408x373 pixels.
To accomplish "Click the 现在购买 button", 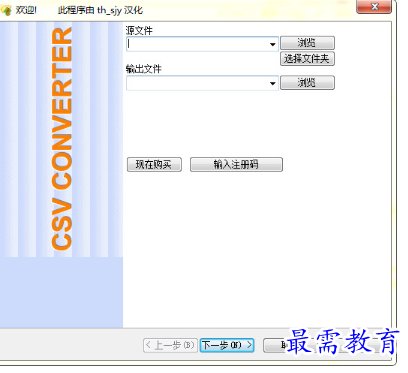I will (x=154, y=165).
